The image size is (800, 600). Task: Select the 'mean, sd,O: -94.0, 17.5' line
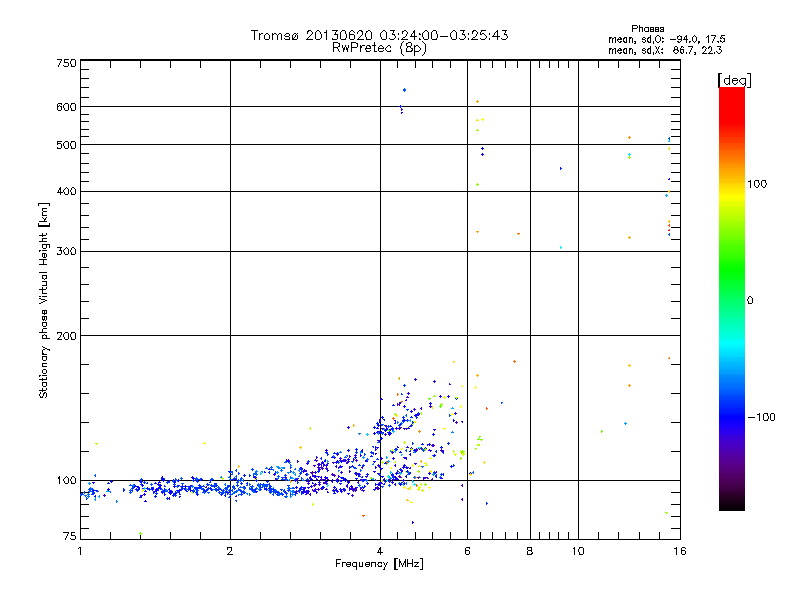666,39
